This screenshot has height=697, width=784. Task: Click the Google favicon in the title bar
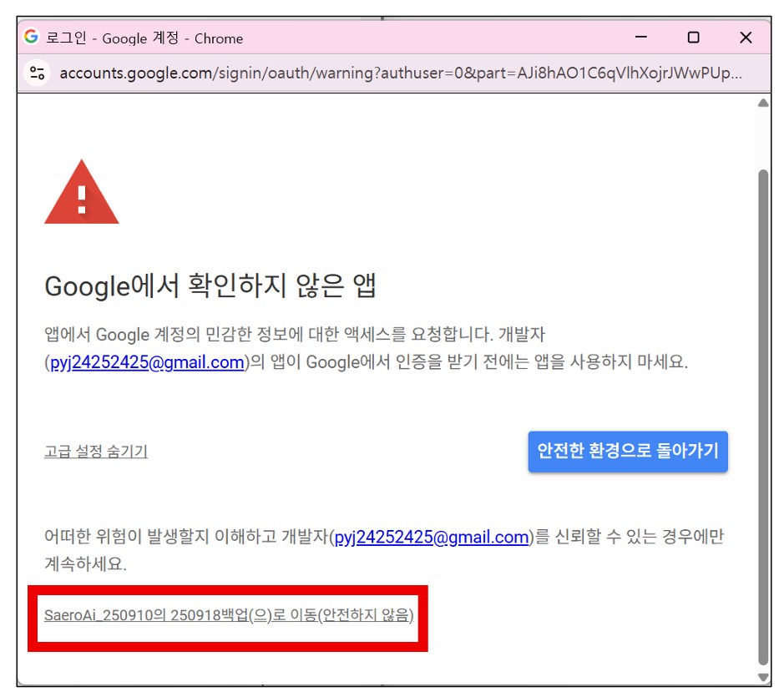pos(31,37)
